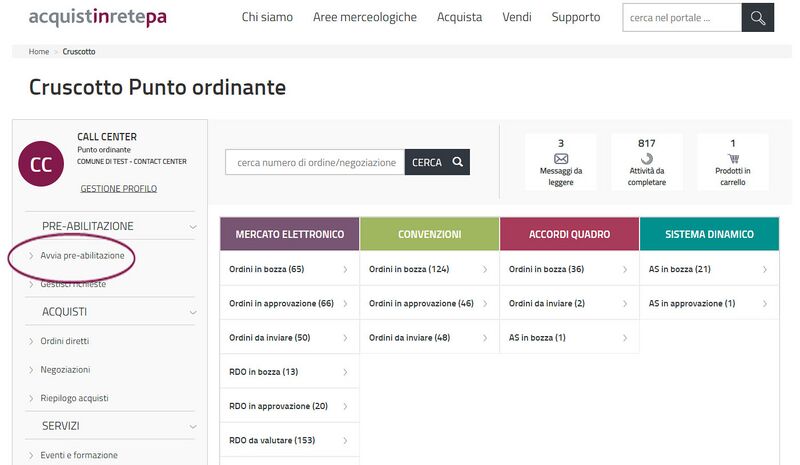
Task: Click the CC profile avatar circle
Action: (x=41, y=164)
